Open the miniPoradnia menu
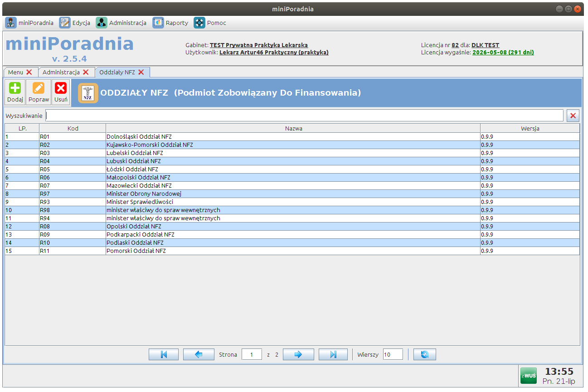The width and height of the screenshot is (588, 392). (29, 23)
